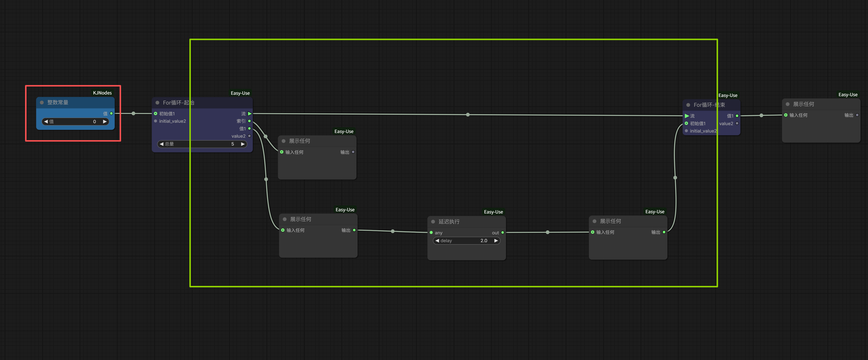Screen dimensions: 868x360
Task: Click the KJNodes badge label
Action: tap(102, 93)
